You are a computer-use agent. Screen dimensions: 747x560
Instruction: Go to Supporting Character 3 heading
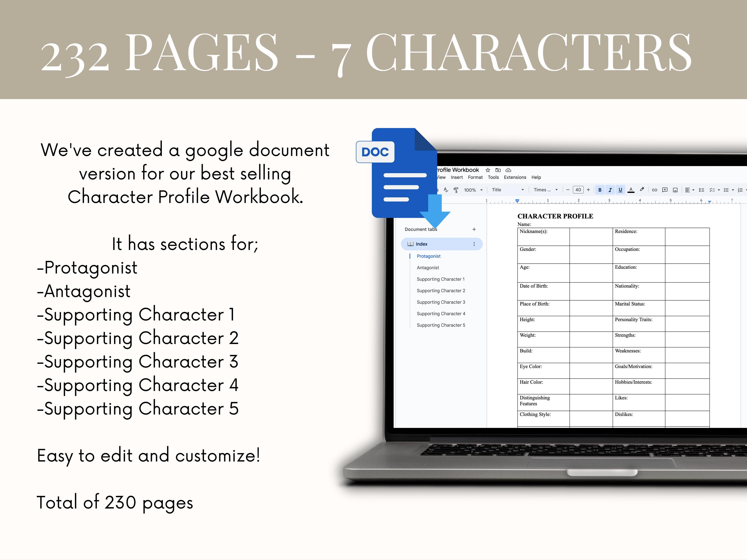(x=441, y=302)
